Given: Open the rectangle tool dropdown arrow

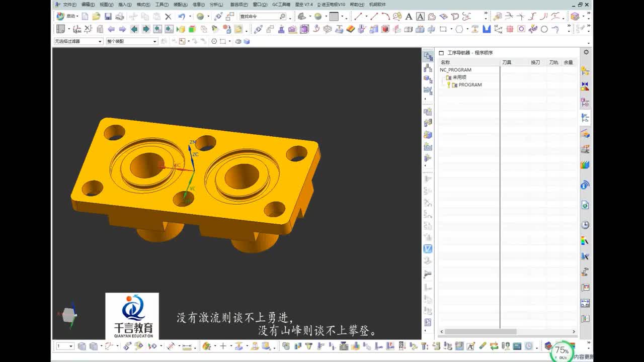Looking at the screenshot, I should 451,29.
